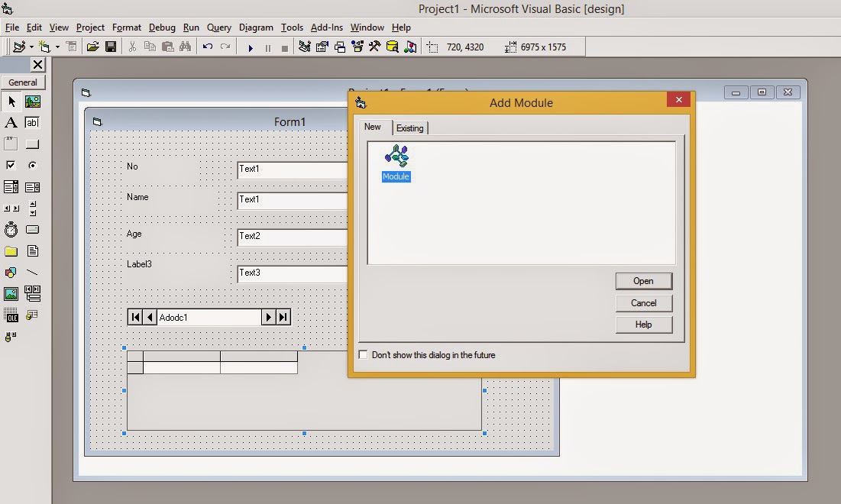
Task: Select the Label tool in the toolbox
Action: pyautogui.click(x=10, y=123)
